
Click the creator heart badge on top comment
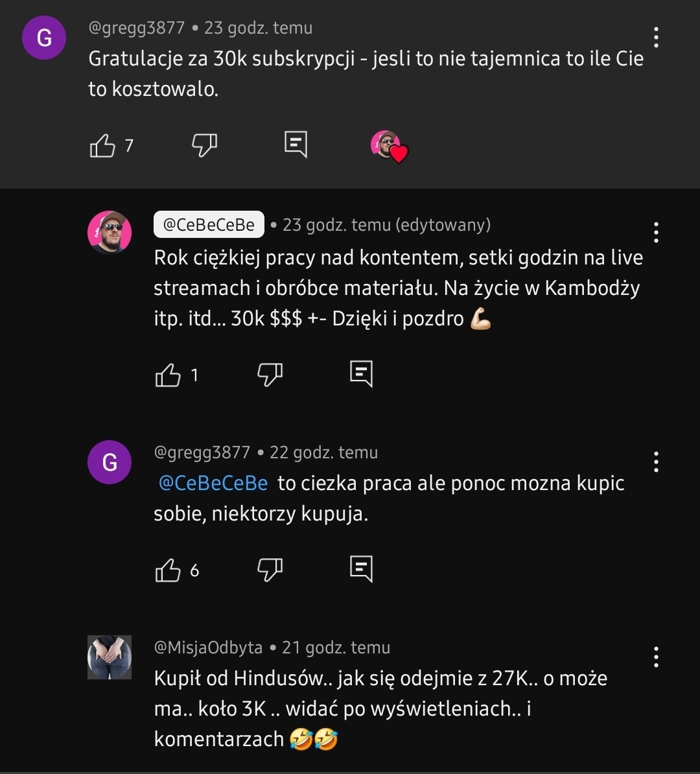coord(389,147)
